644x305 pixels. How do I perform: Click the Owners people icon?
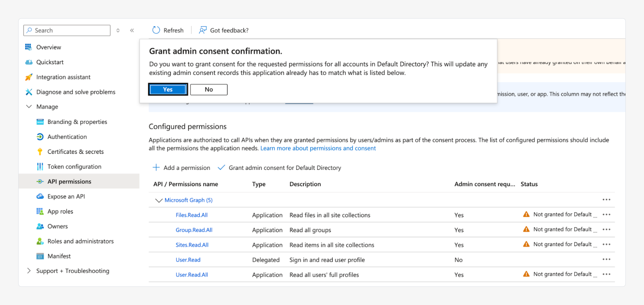pyautogui.click(x=40, y=226)
